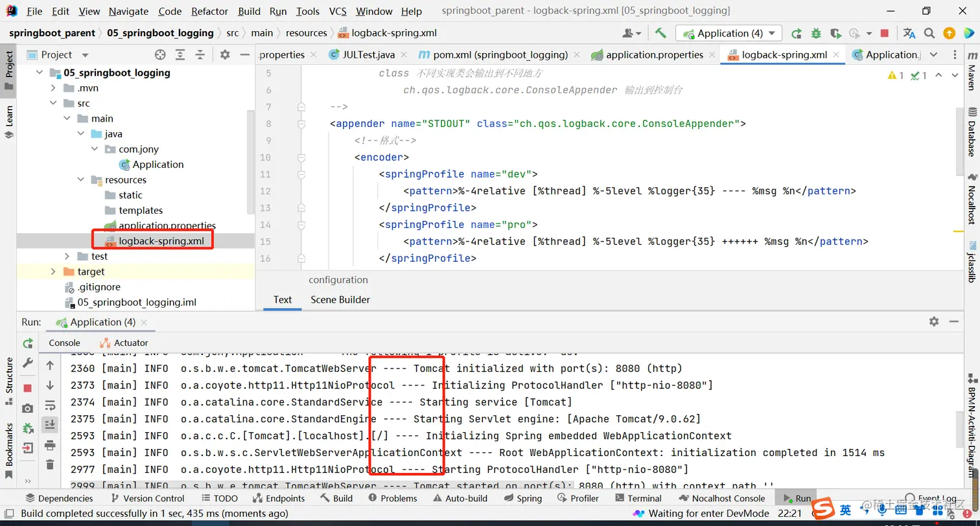The image size is (980, 526).
Task: Clear the console with the trash icon
Action: click(x=50, y=464)
